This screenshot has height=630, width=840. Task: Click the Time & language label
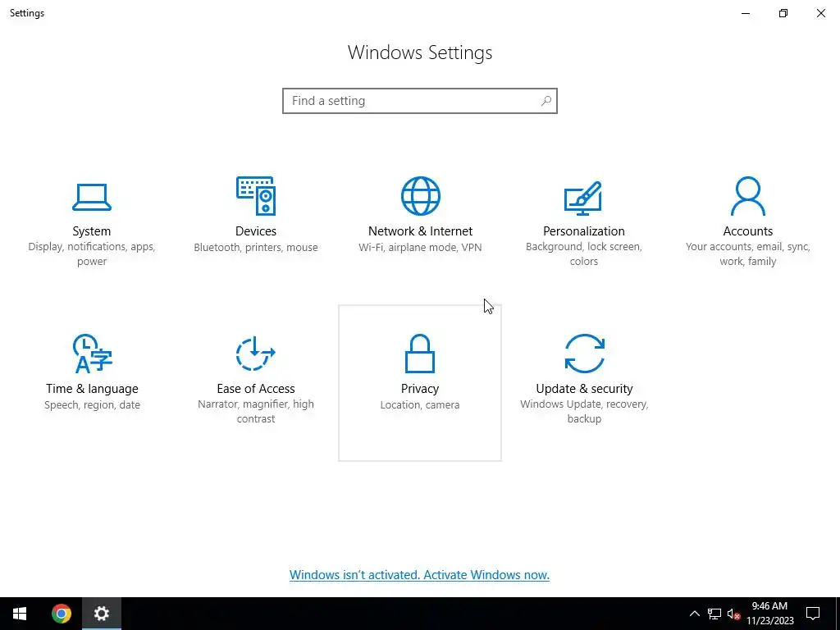coord(92,388)
